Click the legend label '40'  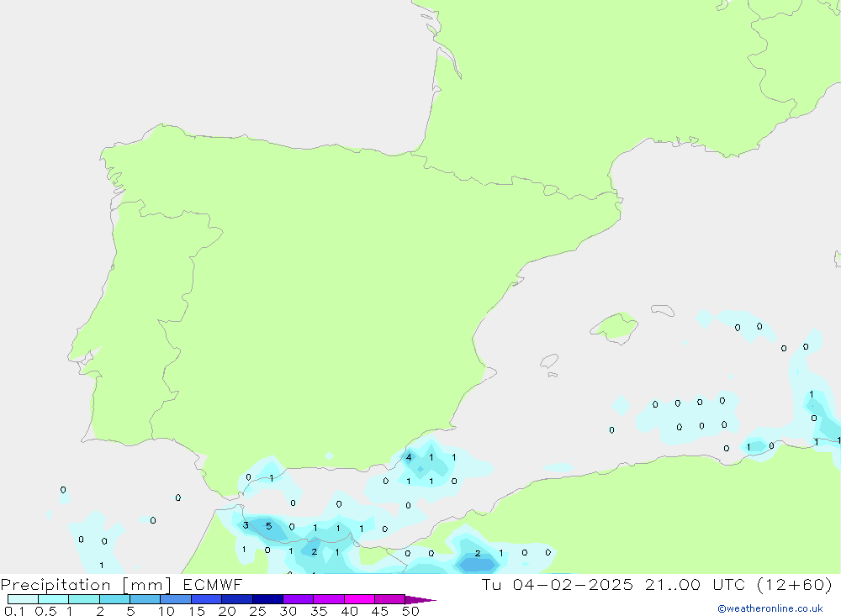click(350, 611)
